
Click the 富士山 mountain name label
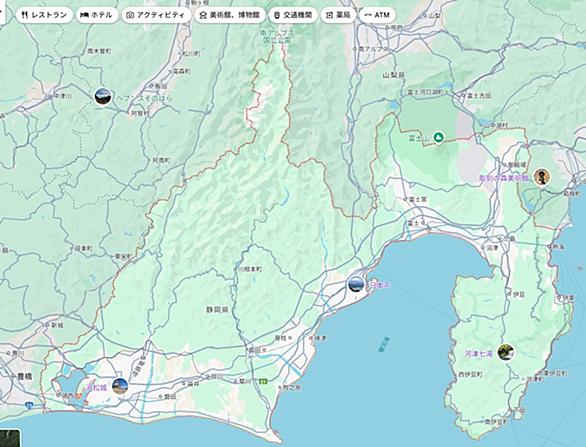coord(420,139)
